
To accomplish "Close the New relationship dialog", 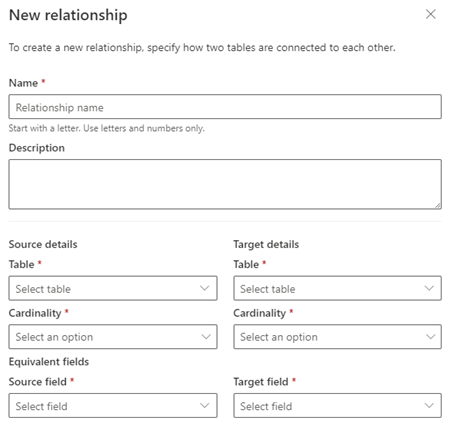I will [431, 14].
